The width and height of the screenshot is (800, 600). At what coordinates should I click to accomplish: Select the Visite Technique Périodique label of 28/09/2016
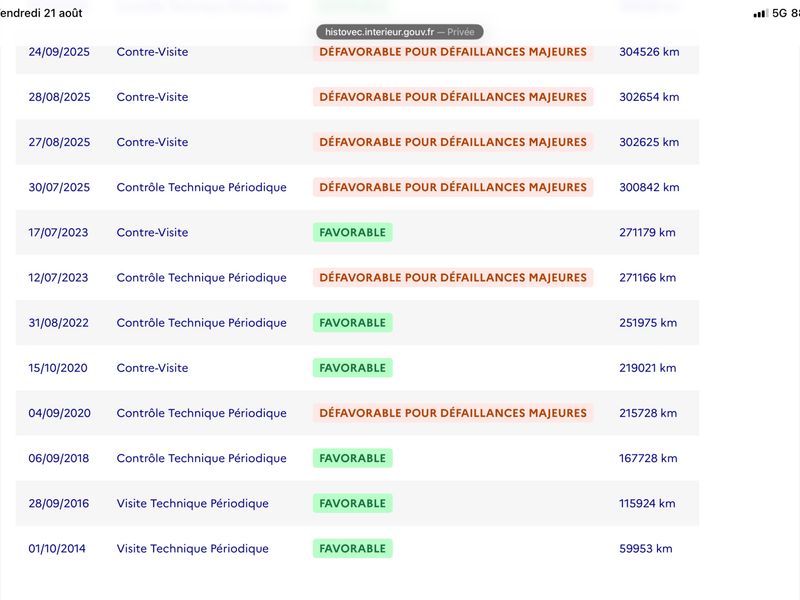(192, 503)
